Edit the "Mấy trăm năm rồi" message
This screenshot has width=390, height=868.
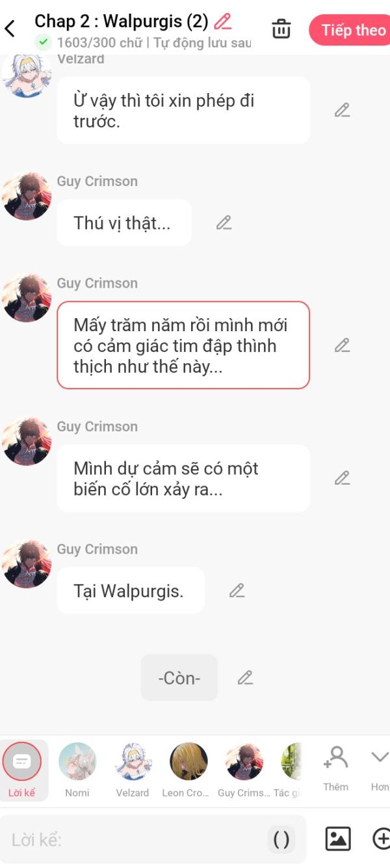(x=343, y=346)
